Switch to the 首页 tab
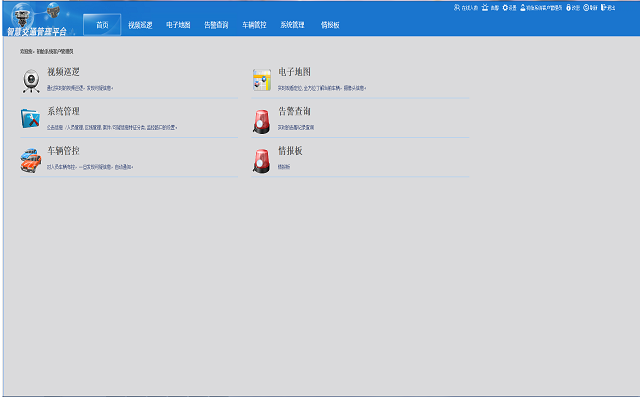The image size is (640, 397). point(102,25)
